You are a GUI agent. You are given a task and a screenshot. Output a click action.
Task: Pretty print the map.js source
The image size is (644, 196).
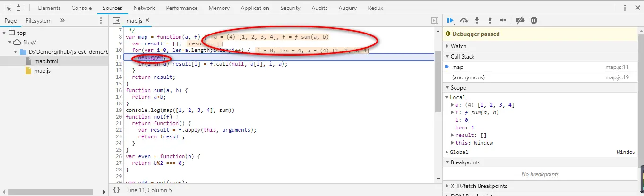(x=116, y=190)
